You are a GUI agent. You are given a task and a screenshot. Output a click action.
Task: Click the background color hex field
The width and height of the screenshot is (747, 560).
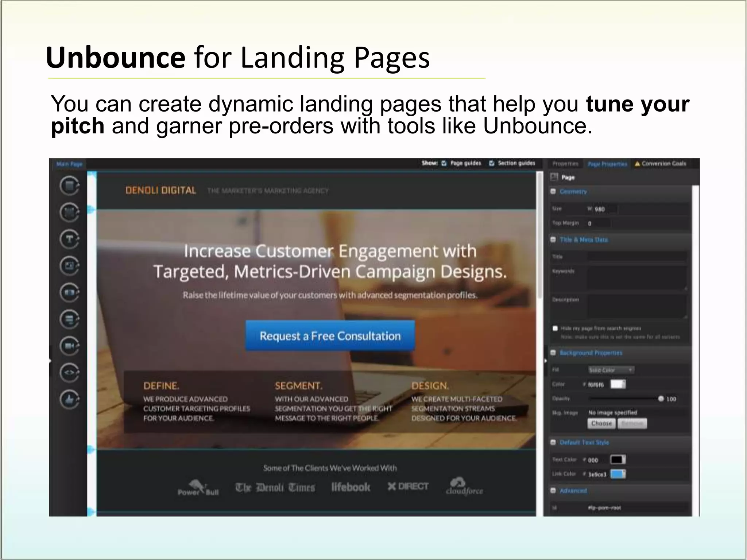(x=596, y=385)
